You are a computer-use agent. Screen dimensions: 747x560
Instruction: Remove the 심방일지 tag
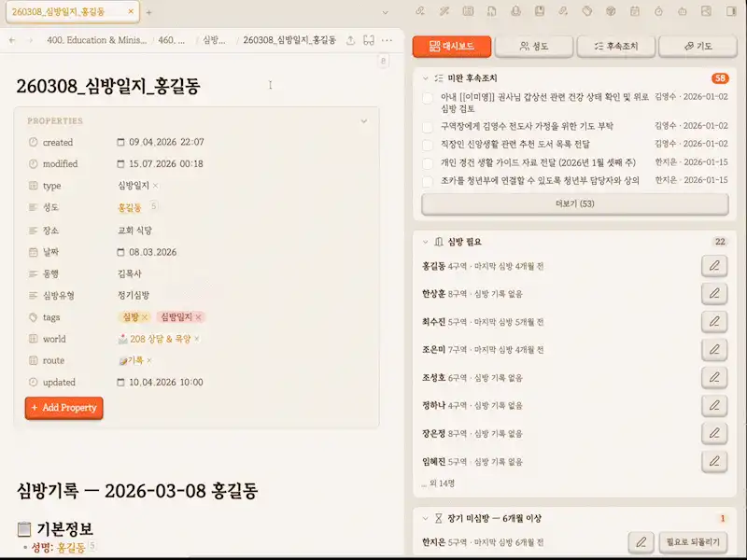click(x=199, y=317)
